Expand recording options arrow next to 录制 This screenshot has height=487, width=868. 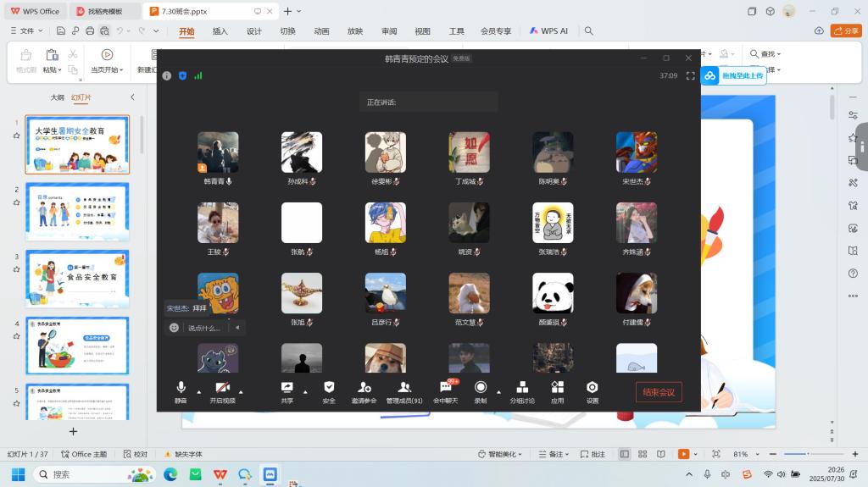click(498, 392)
